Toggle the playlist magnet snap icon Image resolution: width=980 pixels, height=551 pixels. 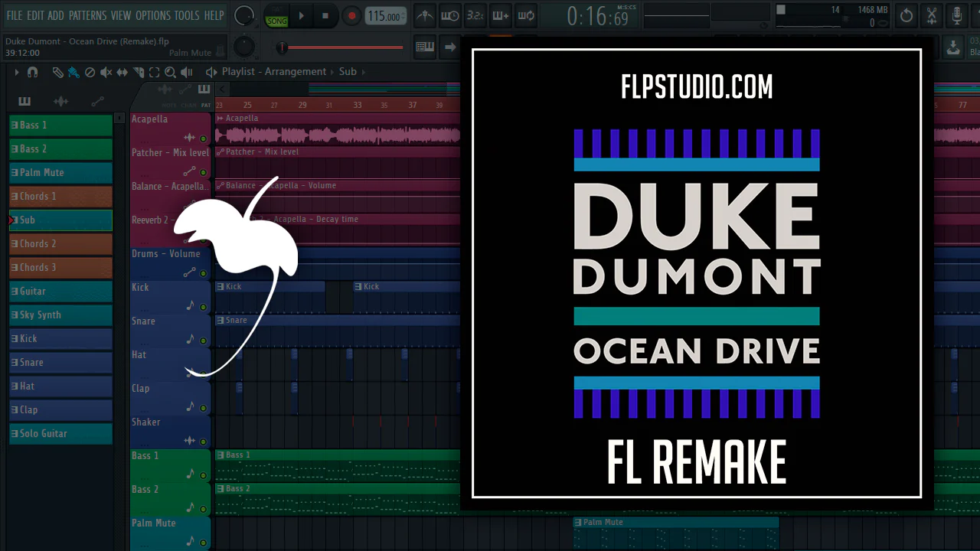point(32,72)
